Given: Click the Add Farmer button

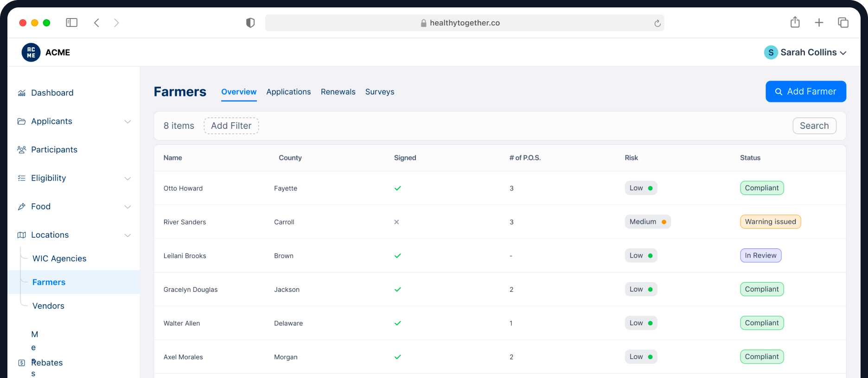Looking at the screenshot, I should click(805, 91).
